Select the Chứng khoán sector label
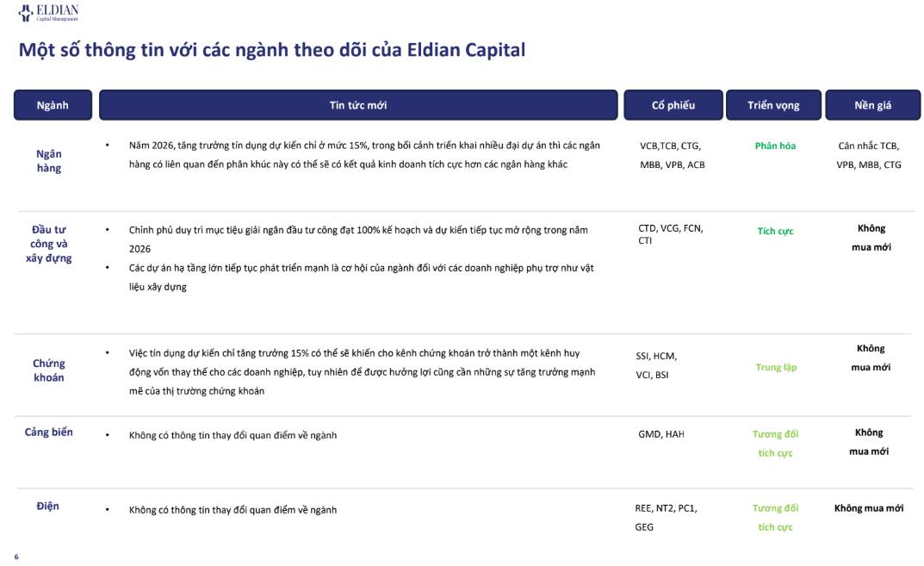 tap(49, 370)
